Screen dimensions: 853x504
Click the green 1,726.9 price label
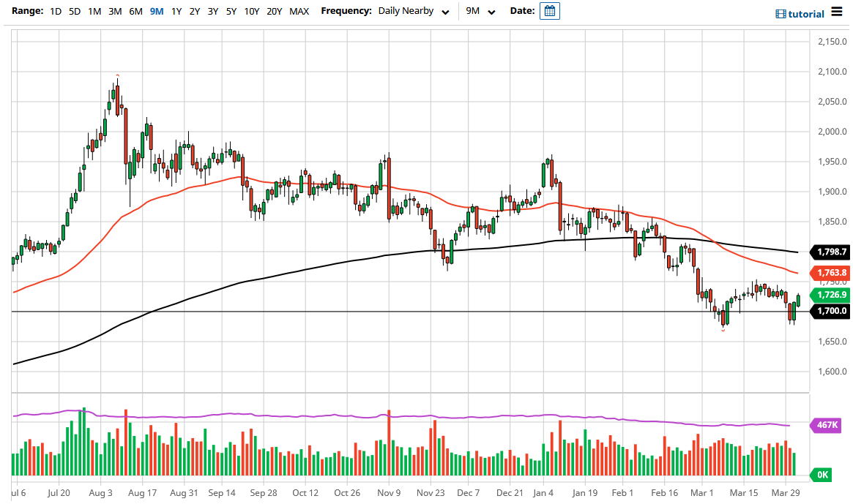click(x=830, y=295)
